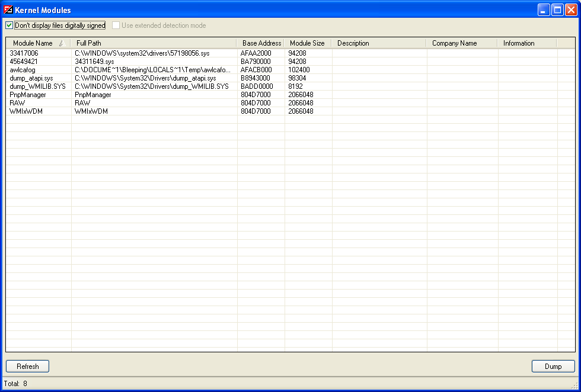Maximize the Kernel Modules window
The height and width of the screenshot is (392, 581).
point(557,9)
